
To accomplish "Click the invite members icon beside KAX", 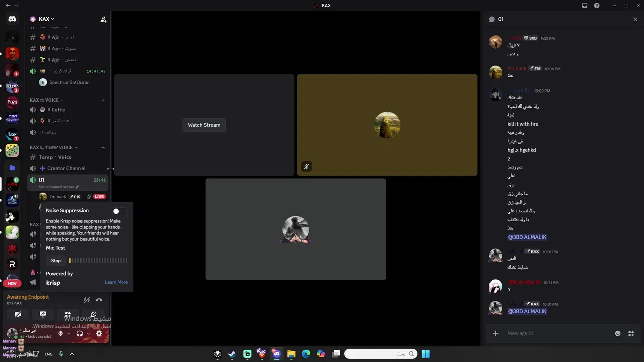I will [103, 19].
